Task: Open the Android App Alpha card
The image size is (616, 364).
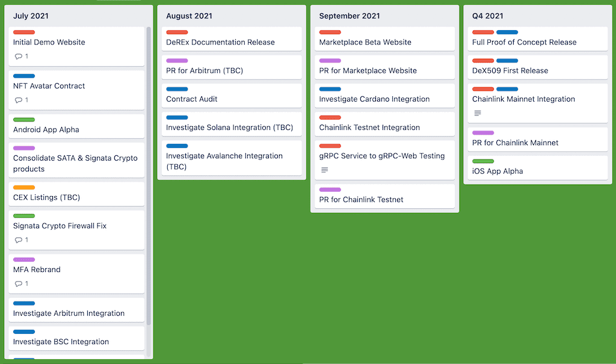Action: point(76,126)
